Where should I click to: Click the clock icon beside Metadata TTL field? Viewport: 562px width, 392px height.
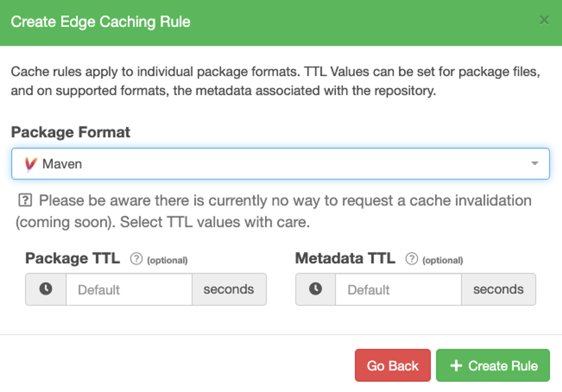[x=316, y=289]
